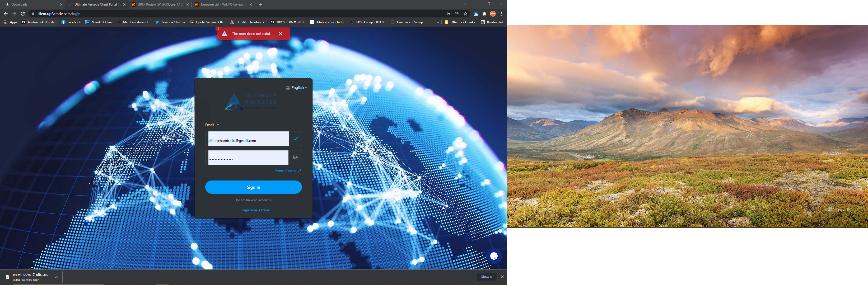Open the Extensions puzzle icon
868x285 pixels.
(484, 14)
